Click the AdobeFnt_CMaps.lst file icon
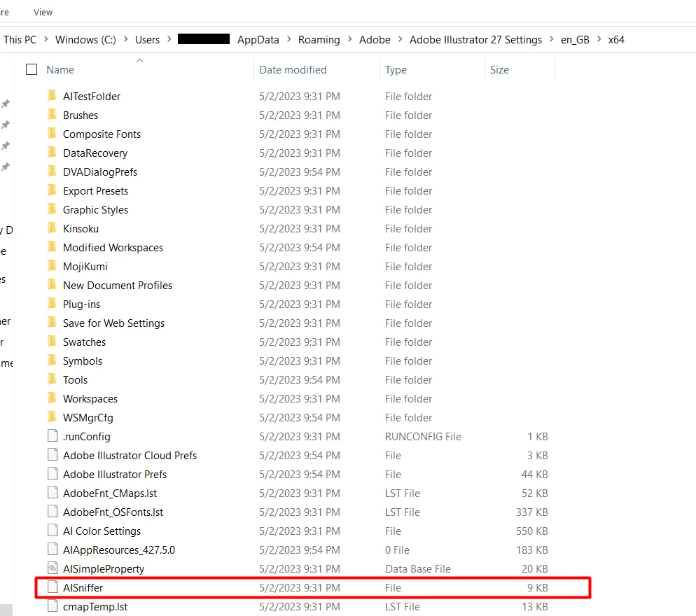Viewport: 696px width, 616px height. coord(53,493)
